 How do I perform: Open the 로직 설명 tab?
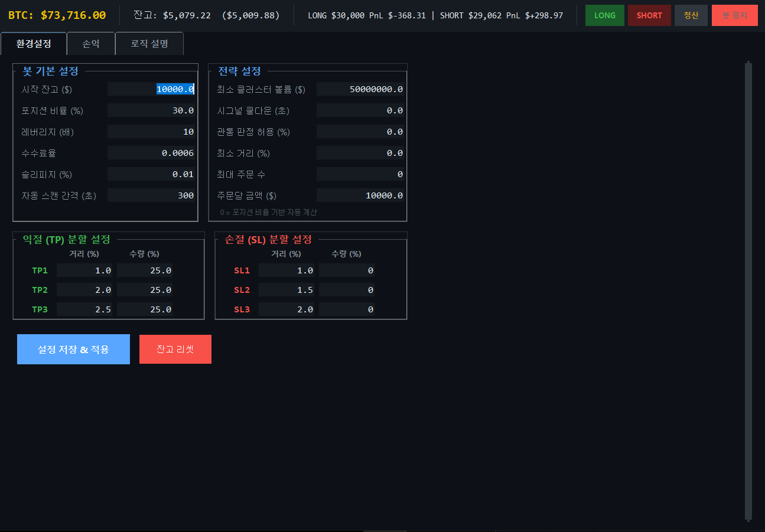149,44
